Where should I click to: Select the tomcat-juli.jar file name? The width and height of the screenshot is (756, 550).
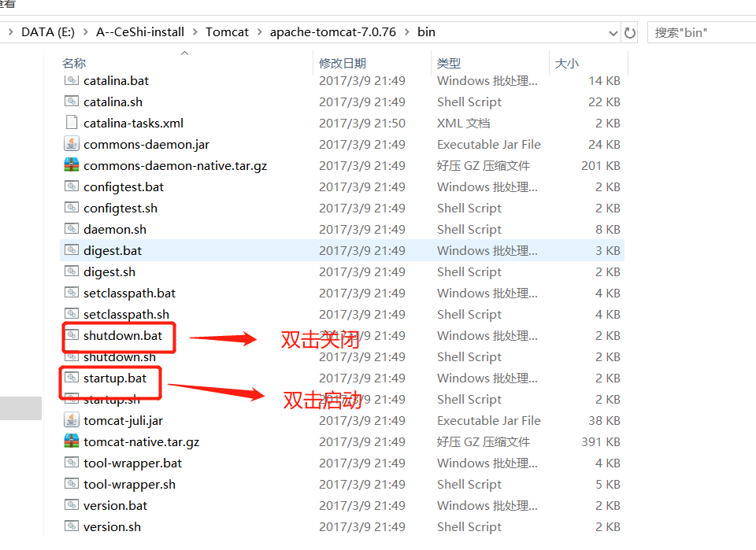click(x=123, y=420)
